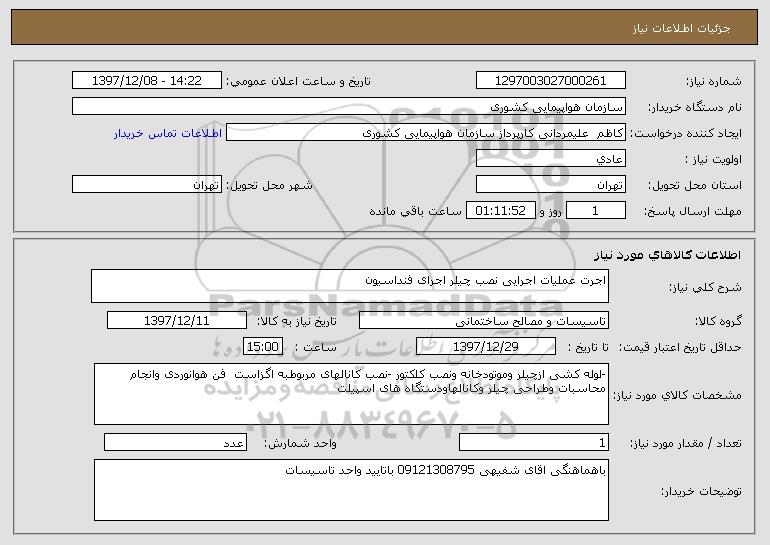The height and width of the screenshot is (545, 770).
Task: Click the label تعداد / مقدار مورد نیاز
Action: [686, 443]
